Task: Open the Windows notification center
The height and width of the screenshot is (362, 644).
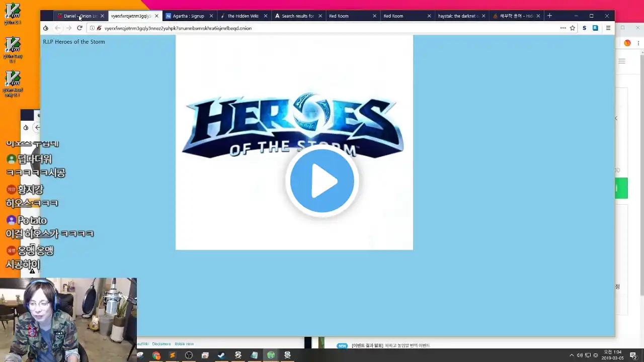Action: click(633, 355)
